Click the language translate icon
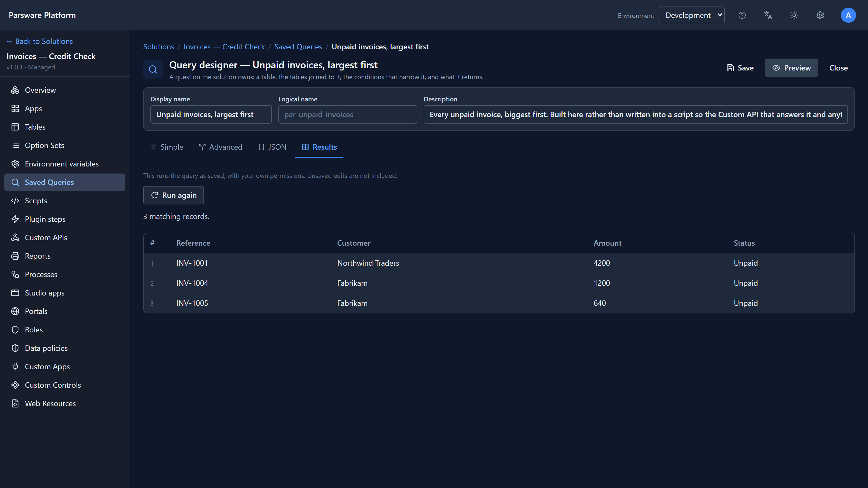 [x=768, y=15]
